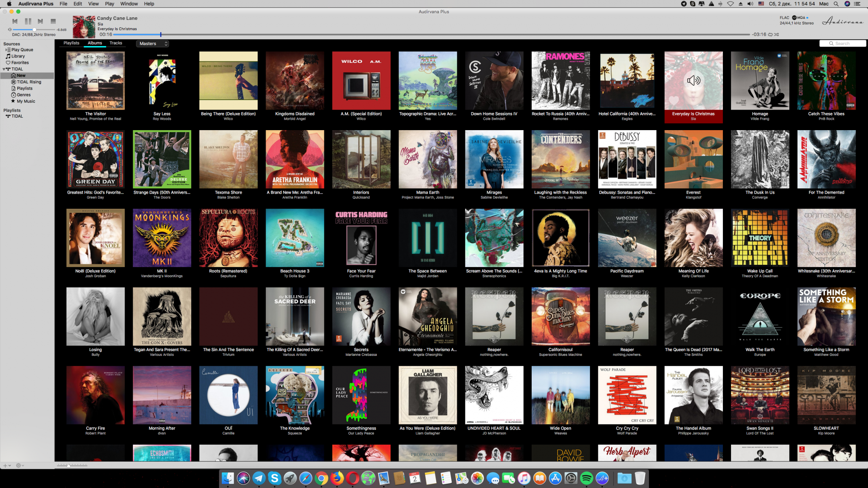The width and height of the screenshot is (868, 488).
Task: Open TIDAL Rising in the sidebar
Action: coord(26,82)
